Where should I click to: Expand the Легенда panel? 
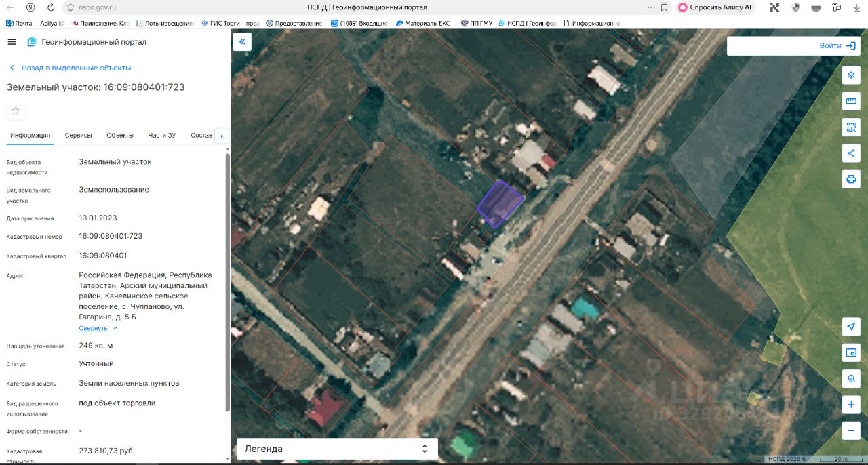pyautogui.click(x=337, y=449)
